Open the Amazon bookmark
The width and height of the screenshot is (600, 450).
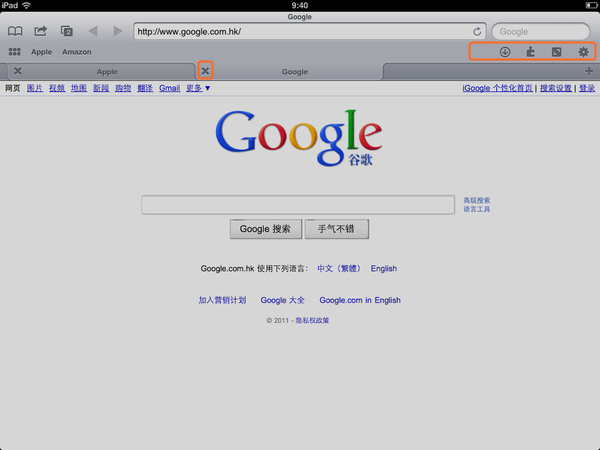point(77,52)
